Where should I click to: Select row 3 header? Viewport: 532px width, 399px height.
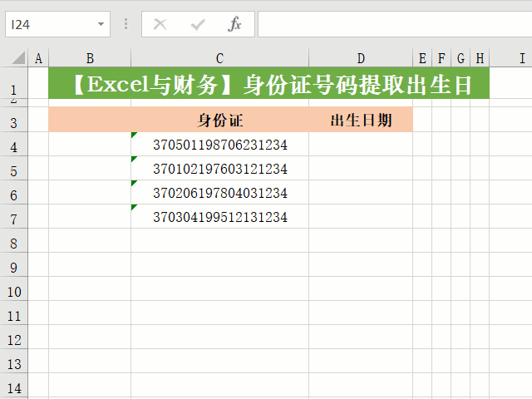13,120
